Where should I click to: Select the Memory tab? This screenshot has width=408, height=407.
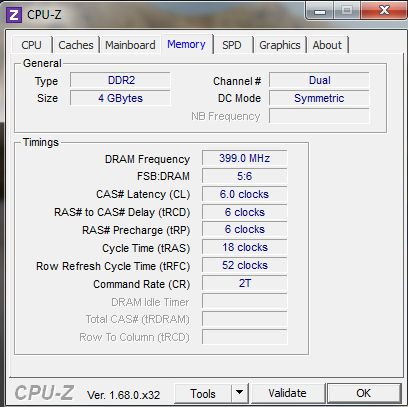click(186, 44)
